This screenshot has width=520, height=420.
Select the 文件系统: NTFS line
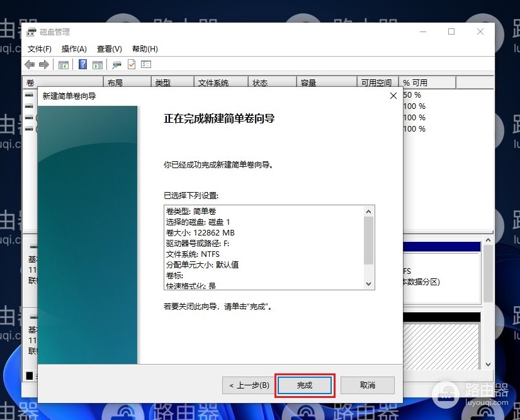click(193, 254)
